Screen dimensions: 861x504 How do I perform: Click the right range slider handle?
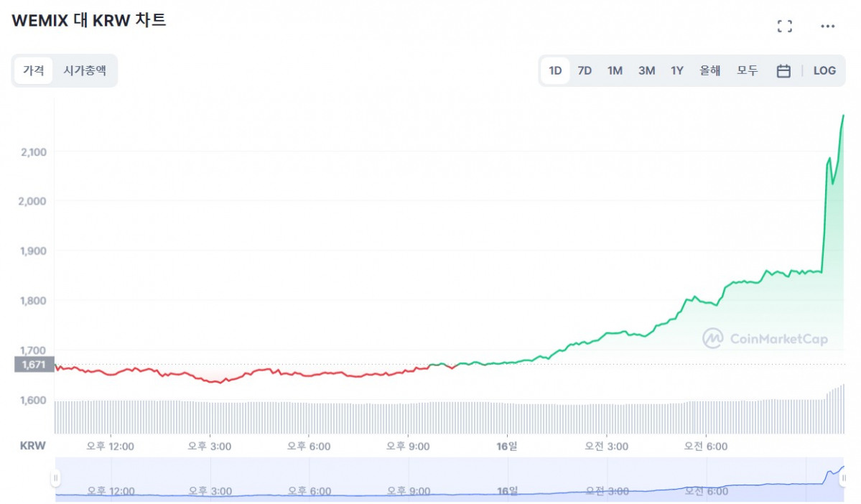click(844, 478)
